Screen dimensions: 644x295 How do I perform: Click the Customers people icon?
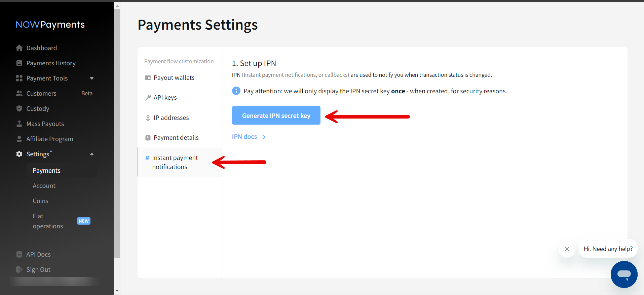point(19,94)
